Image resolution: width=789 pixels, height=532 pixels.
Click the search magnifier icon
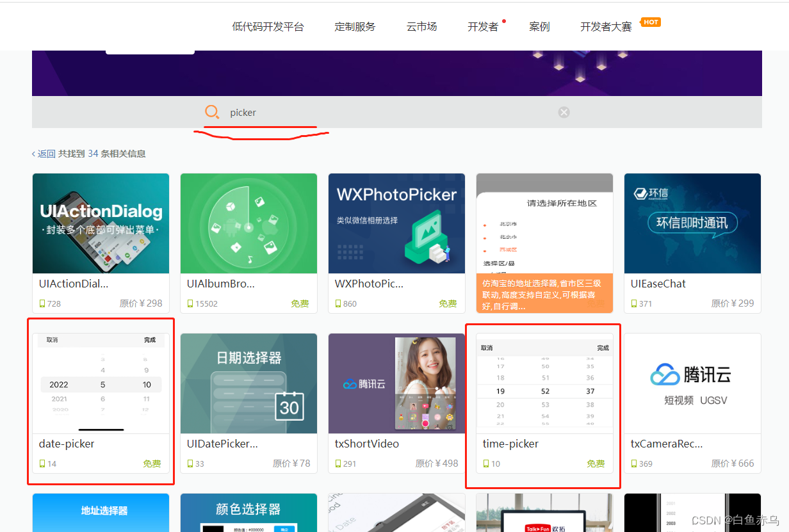[x=212, y=111]
